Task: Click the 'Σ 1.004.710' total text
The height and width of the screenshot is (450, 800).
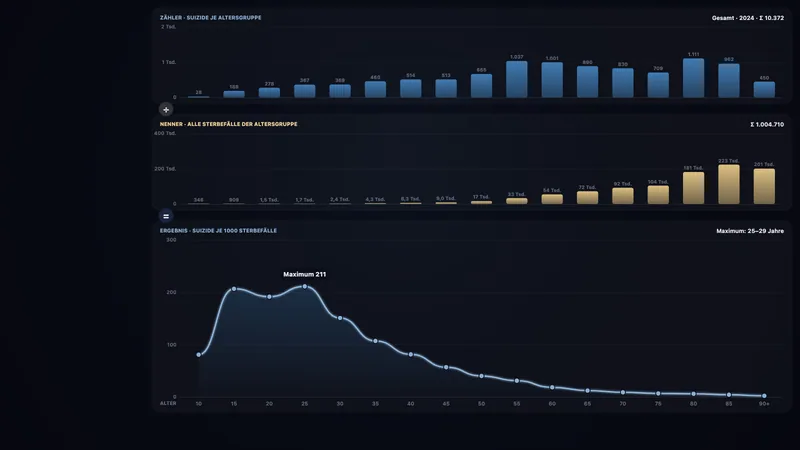Action: 767,124
